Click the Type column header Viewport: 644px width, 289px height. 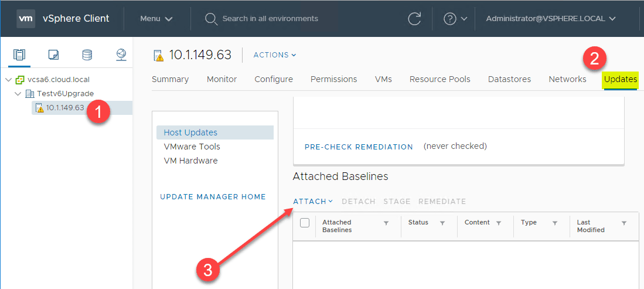click(529, 222)
